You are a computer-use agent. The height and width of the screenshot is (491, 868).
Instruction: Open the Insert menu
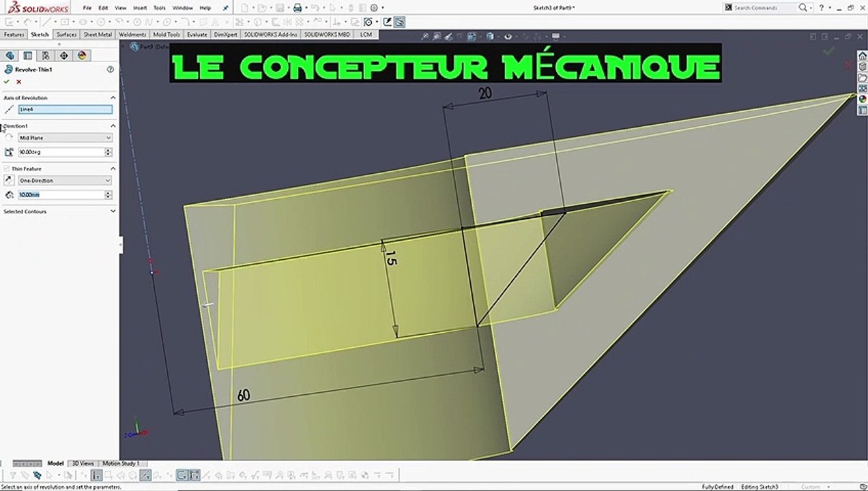tap(140, 8)
